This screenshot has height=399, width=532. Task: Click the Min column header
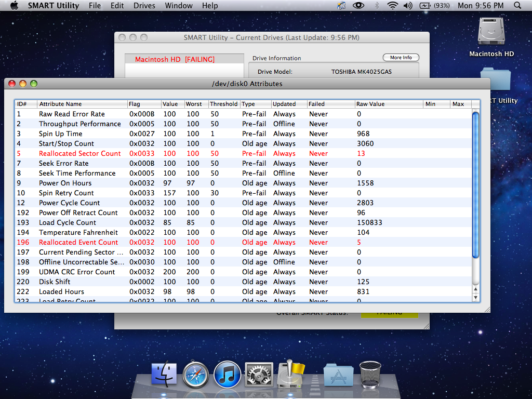point(436,104)
